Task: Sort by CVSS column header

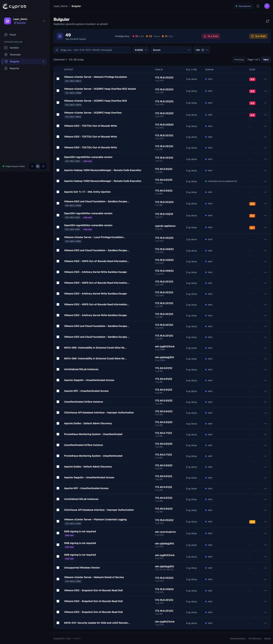Action: point(252,70)
